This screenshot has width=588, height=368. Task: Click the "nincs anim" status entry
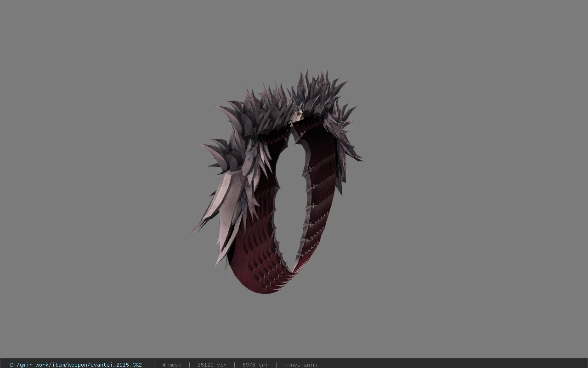coord(300,365)
